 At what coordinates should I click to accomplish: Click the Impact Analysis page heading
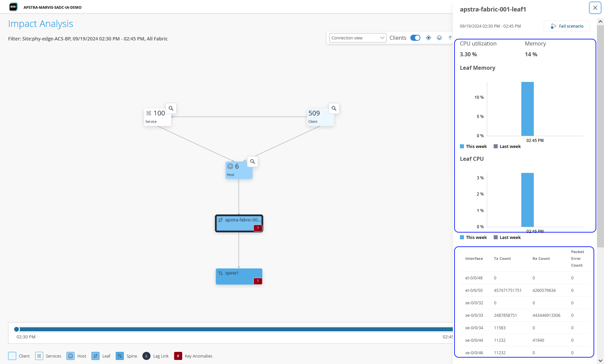click(x=40, y=24)
